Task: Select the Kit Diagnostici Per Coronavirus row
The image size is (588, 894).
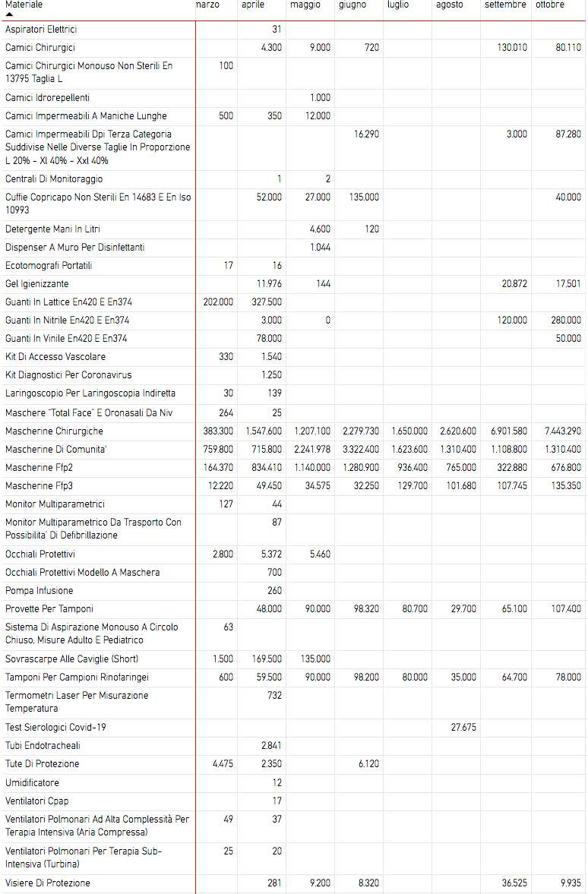Action: tap(294, 375)
